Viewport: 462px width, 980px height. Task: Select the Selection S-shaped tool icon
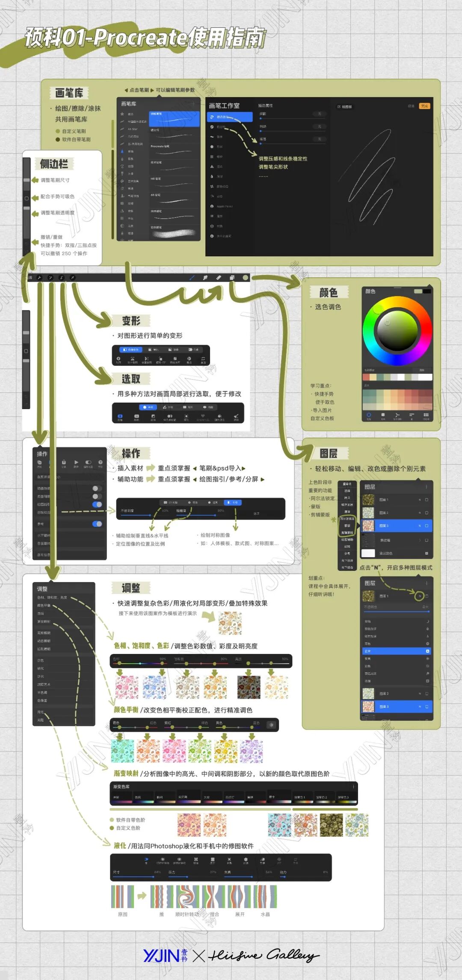coord(62,277)
